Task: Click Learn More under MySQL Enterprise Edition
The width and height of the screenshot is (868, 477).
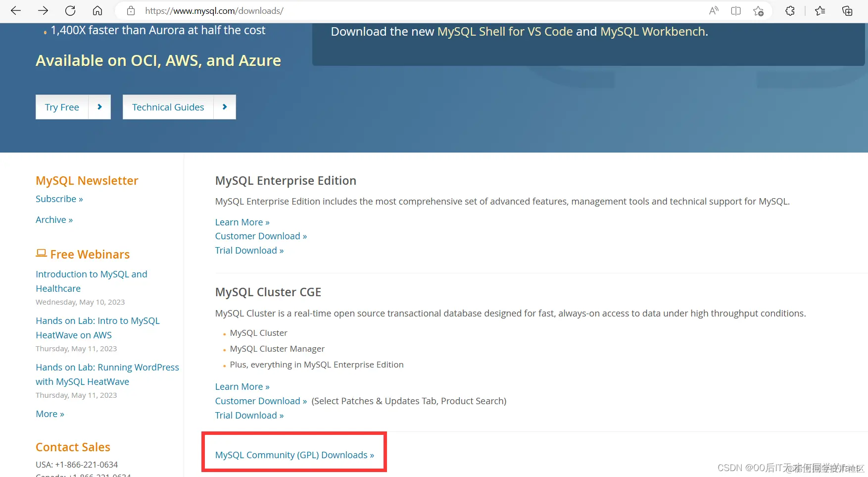Action: click(x=242, y=222)
